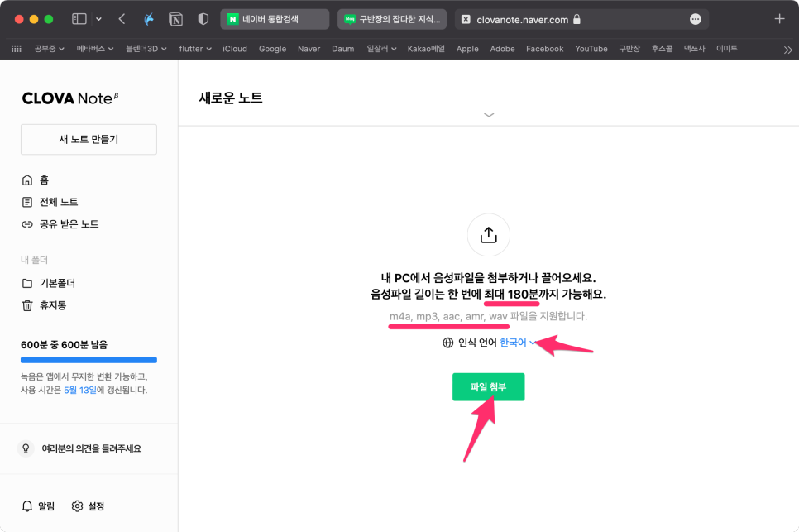Viewport: 799px width, 532px height.
Task: Open Adobe bookmark
Action: point(502,49)
